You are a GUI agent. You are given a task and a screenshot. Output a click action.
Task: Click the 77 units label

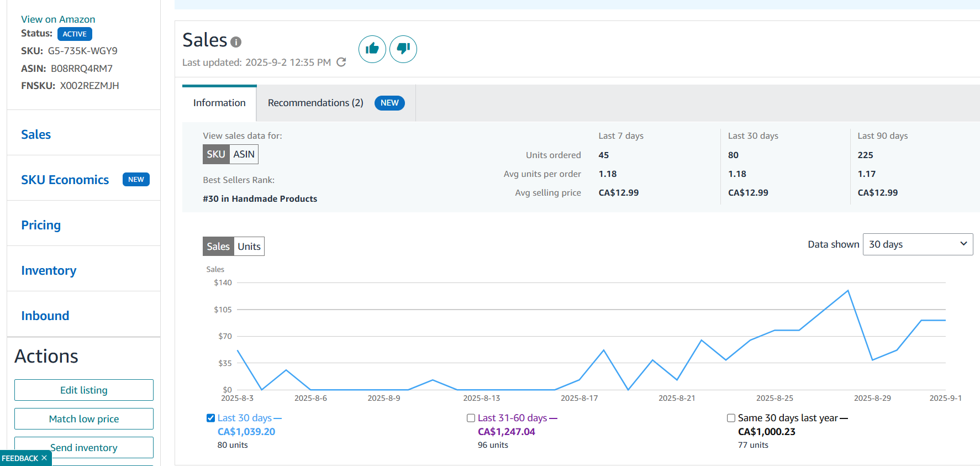753,445
